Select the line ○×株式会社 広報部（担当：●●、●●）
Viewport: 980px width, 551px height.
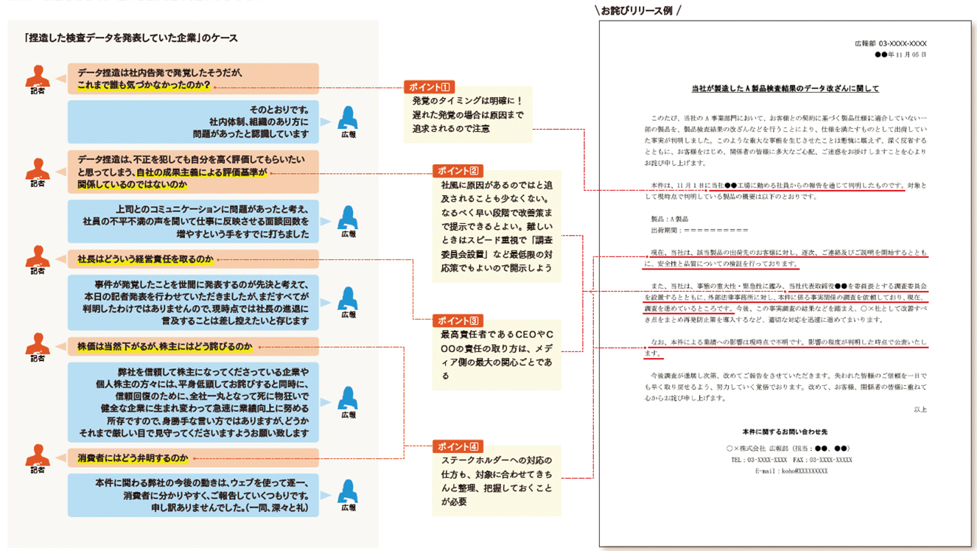point(788,449)
